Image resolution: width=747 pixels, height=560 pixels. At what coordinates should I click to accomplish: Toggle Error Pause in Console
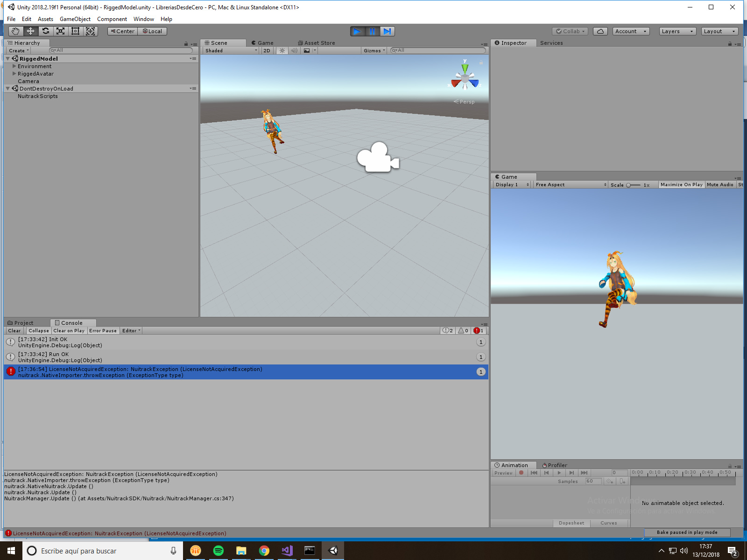tap(103, 331)
